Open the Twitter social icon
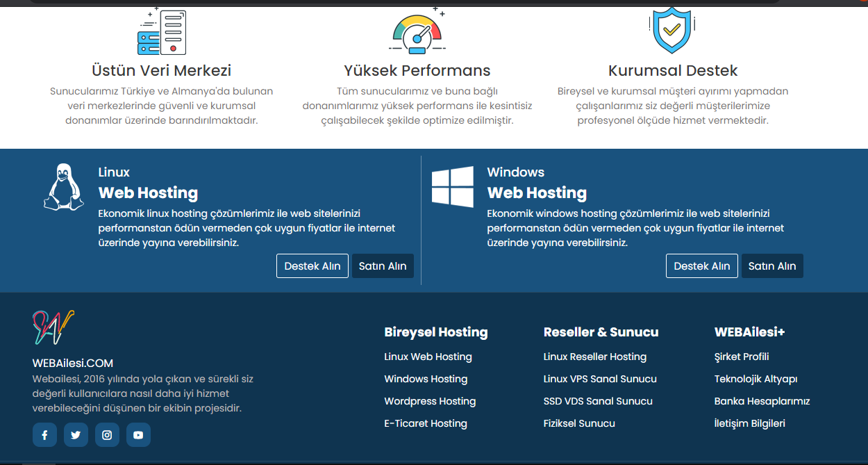Image resolution: width=868 pixels, height=465 pixels. tap(76, 435)
